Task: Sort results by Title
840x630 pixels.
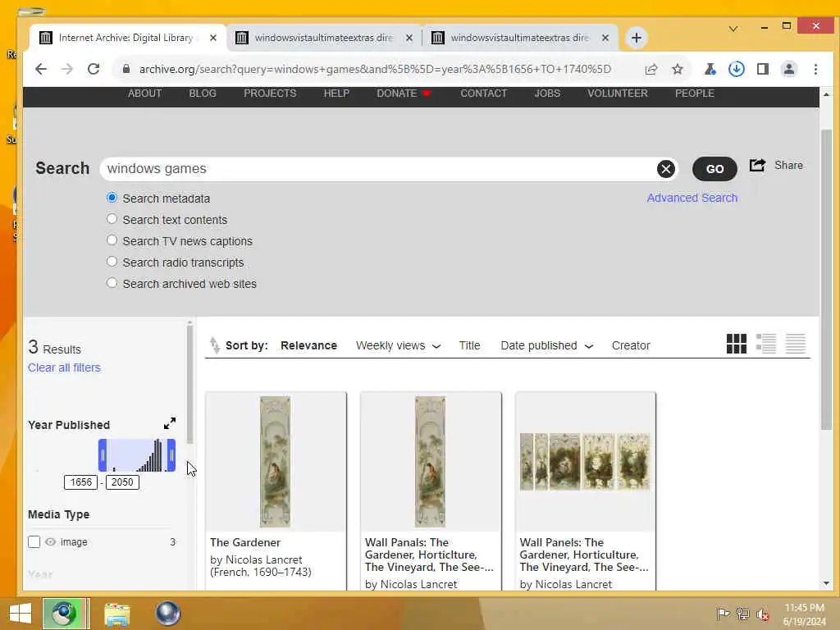Action: pyautogui.click(x=469, y=345)
